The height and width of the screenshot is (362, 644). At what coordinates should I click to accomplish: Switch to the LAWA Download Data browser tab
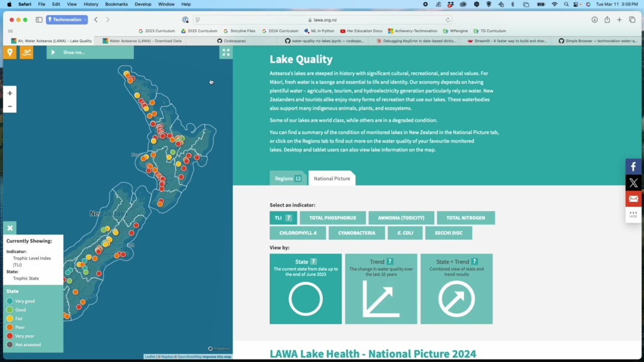point(142,41)
